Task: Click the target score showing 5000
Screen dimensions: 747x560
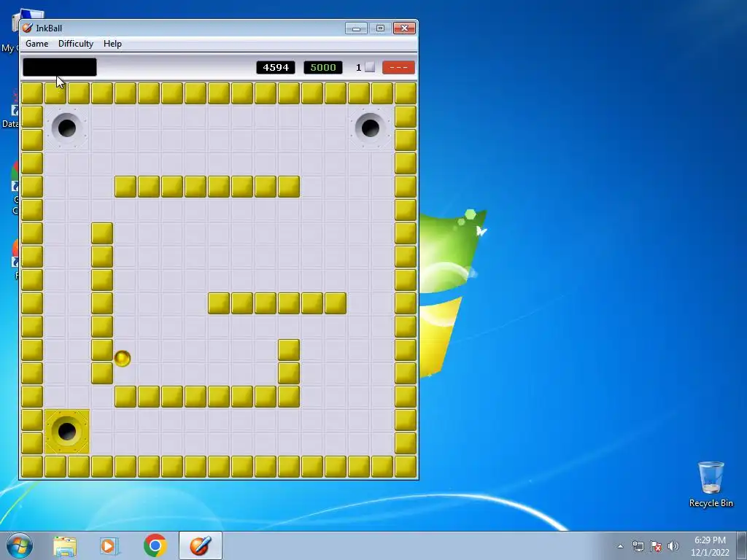Action: [x=323, y=68]
